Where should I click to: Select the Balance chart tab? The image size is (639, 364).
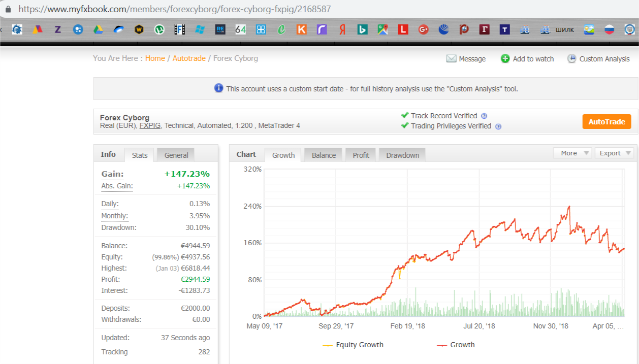(324, 155)
